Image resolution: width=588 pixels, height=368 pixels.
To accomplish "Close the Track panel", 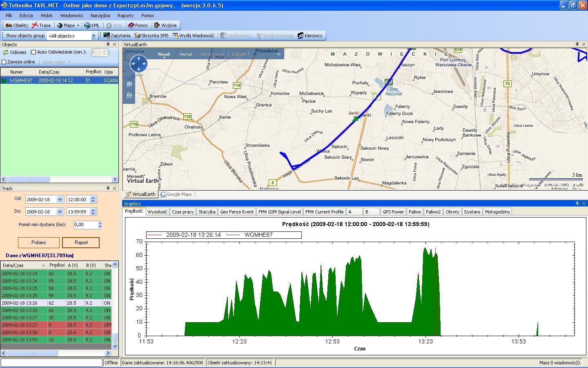I will click(x=115, y=188).
